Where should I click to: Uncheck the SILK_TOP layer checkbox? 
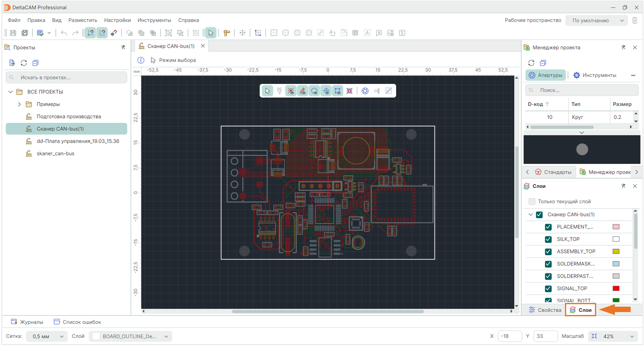point(548,239)
